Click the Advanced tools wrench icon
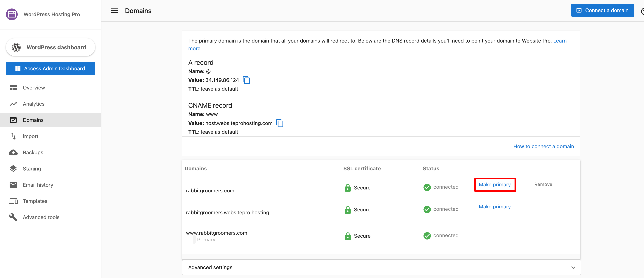 pyautogui.click(x=13, y=217)
